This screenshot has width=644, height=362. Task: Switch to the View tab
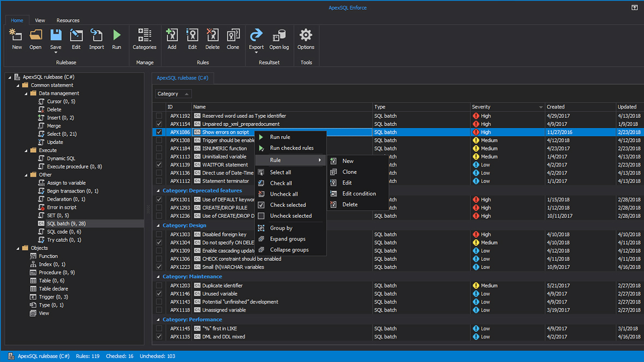click(39, 20)
